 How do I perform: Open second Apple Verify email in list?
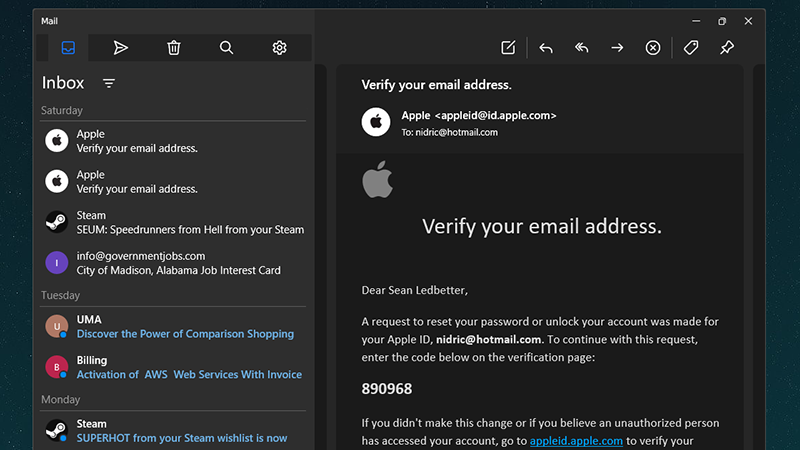click(x=173, y=182)
